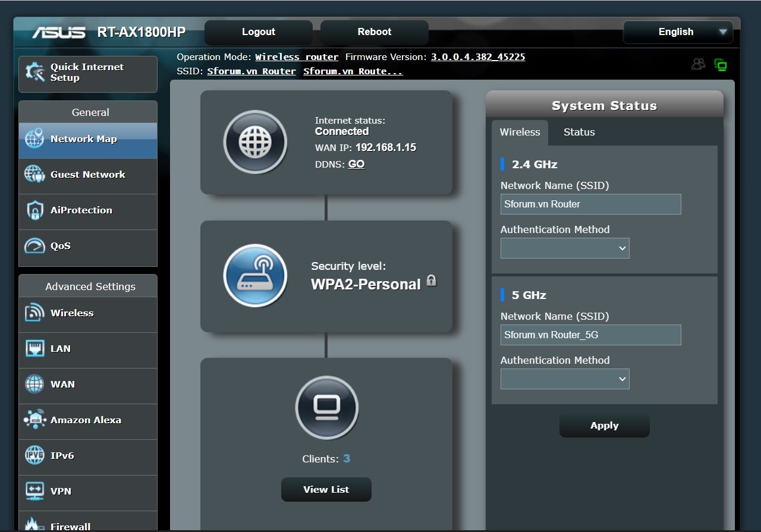Click the QoS speedometer icon

pyautogui.click(x=34, y=246)
